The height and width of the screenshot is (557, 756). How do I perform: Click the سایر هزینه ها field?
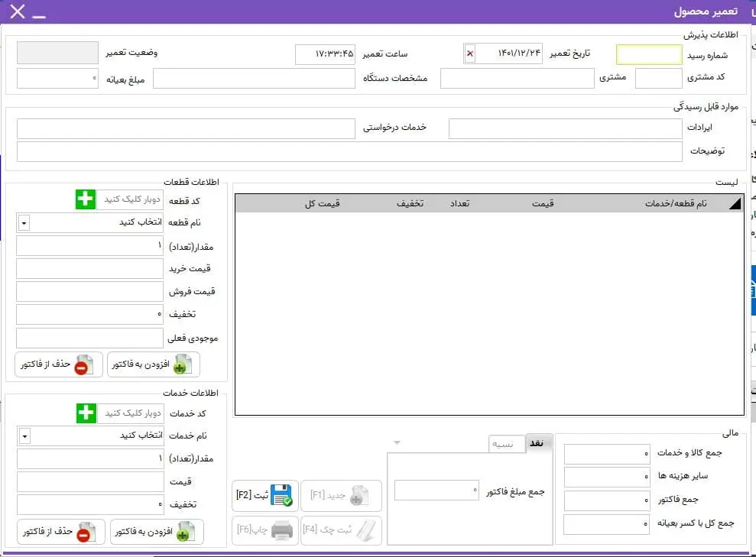pos(607,477)
